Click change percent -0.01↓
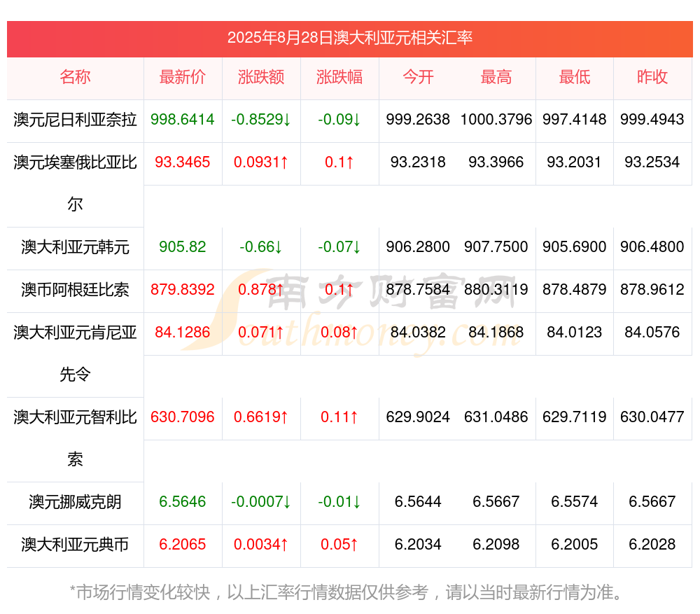This screenshot has width=700, height=614. click(339, 502)
